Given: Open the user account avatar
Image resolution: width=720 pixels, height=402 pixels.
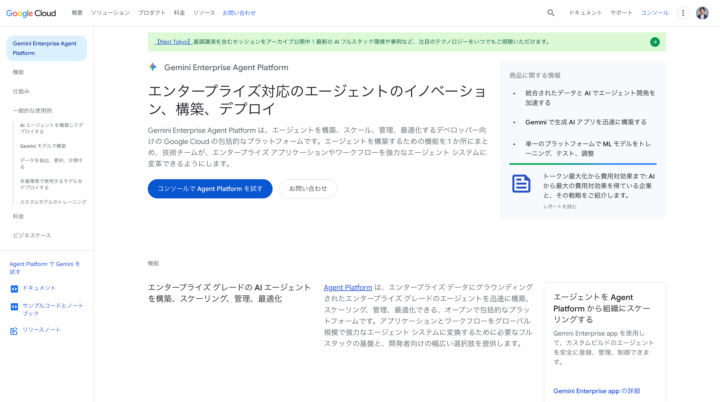Looking at the screenshot, I should pyautogui.click(x=702, y=13).
